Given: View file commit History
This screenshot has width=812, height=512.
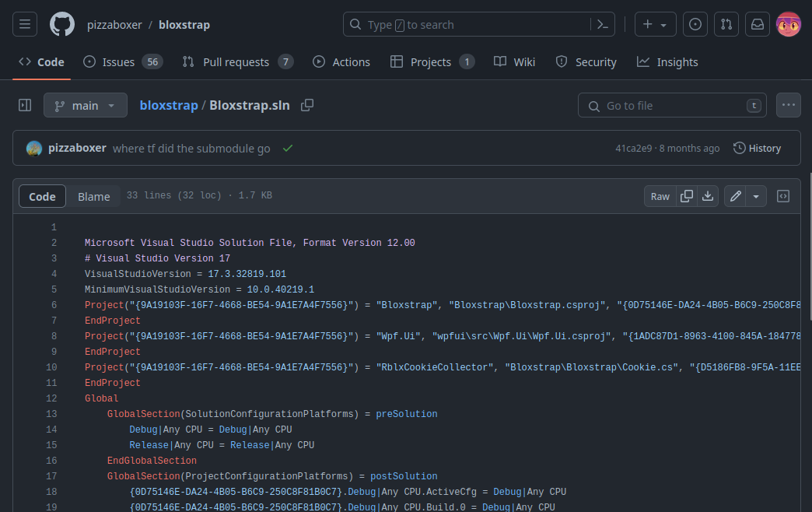Looking at the screenshot, I should coord(757,148).
